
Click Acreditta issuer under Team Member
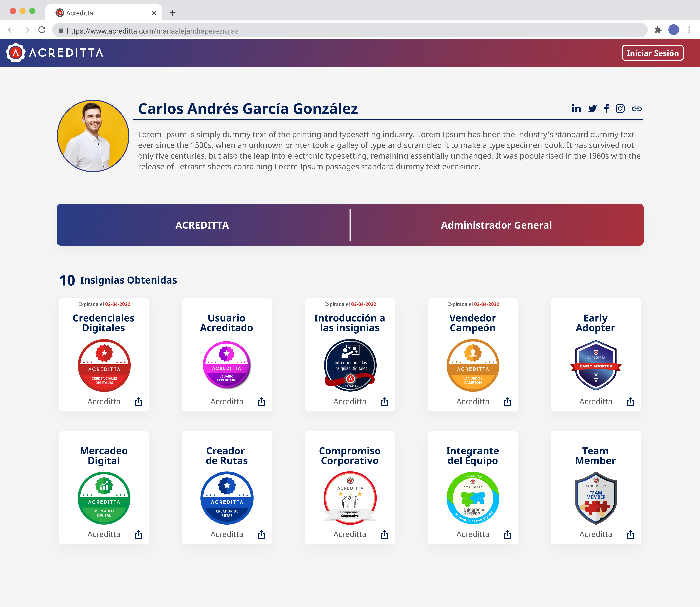coord(596,534)
